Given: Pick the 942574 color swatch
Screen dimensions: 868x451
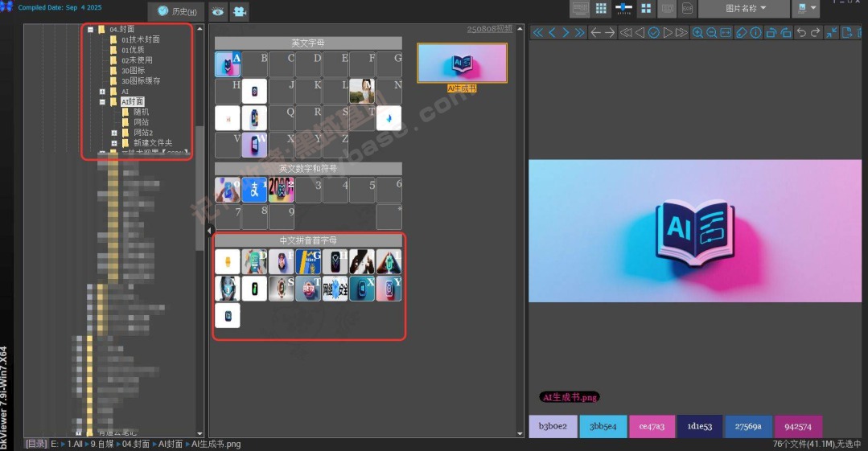Looking at the screenshot, I should [x=798, y=426].
